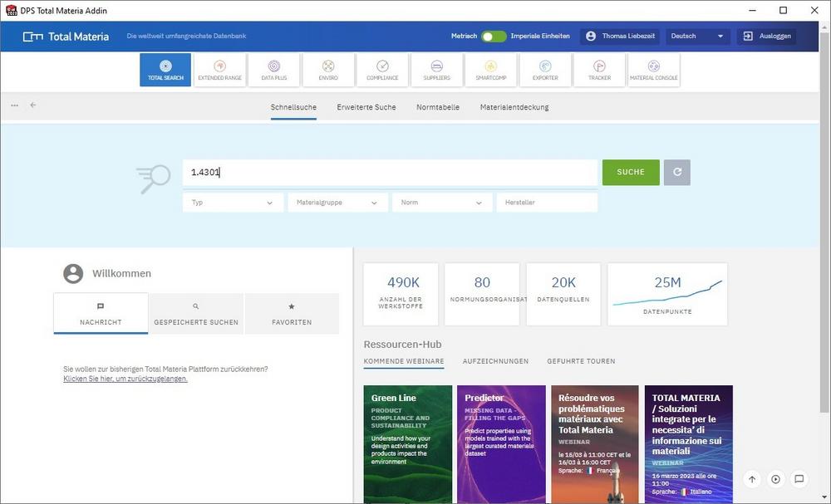831x504 pixels.
Task: Open the French 'Résoudre vos problématiques' webinar card
Action: 595,444
